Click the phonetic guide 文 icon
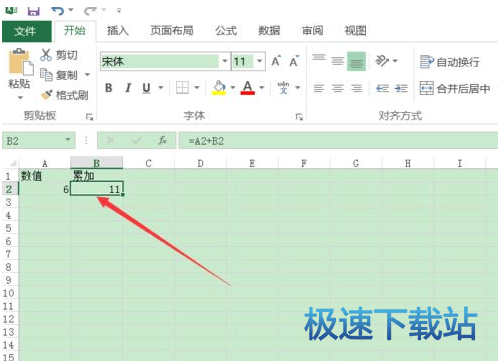This screenshot has height=361, width=498. pyautogui.click(x=283, y=88)
